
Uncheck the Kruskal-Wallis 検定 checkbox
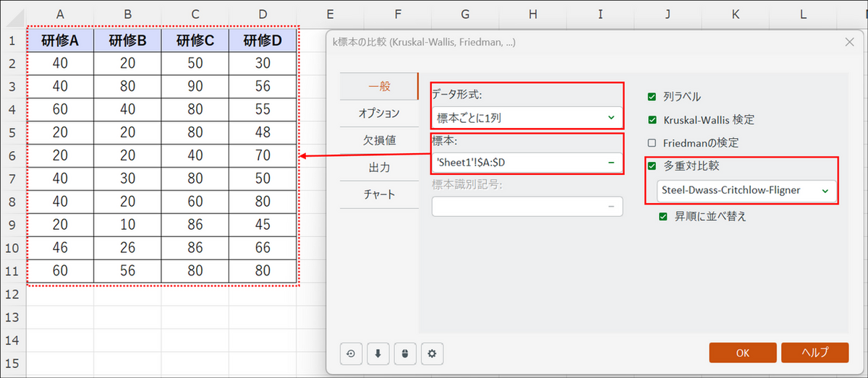(x=652, y=120)
